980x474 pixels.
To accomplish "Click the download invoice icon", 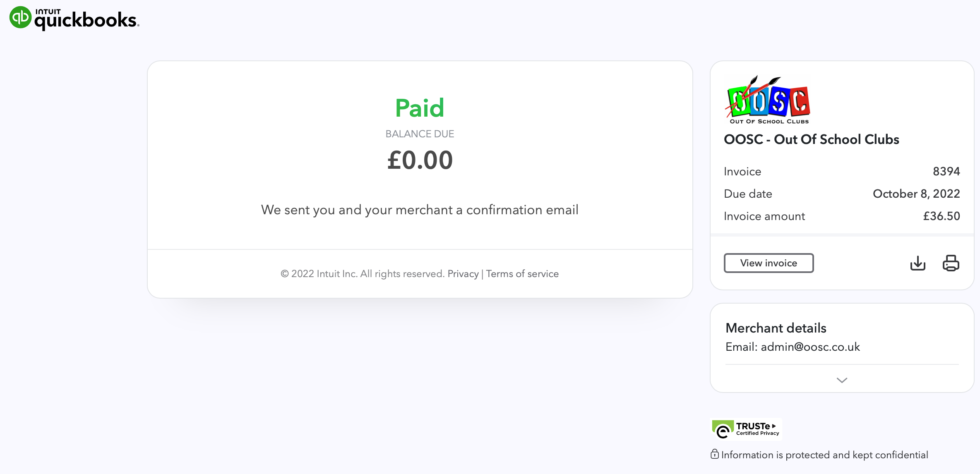I will 918,263.
